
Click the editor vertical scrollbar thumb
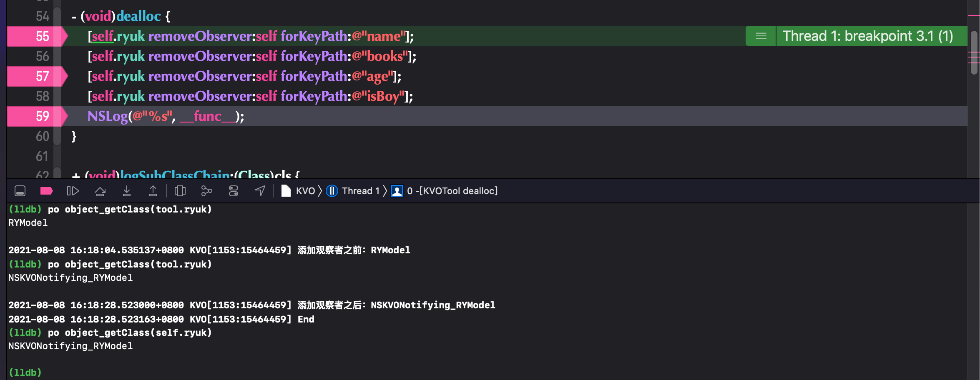(974, 53)
